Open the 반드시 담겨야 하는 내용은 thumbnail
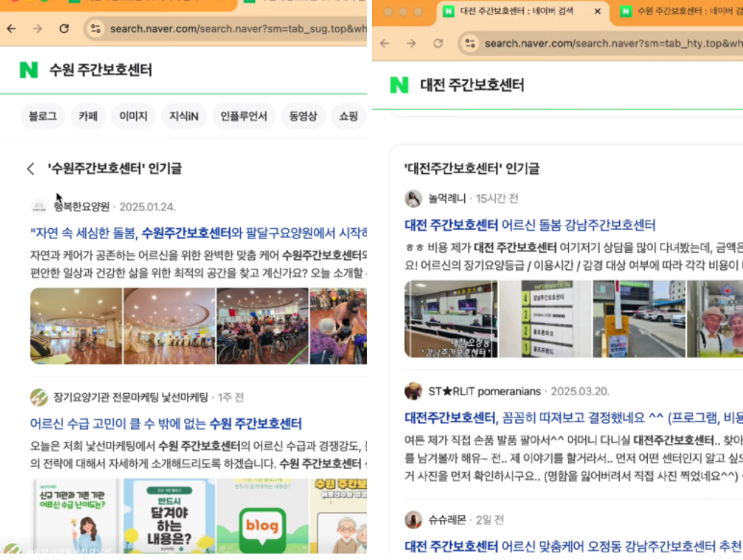 [169, 516]
